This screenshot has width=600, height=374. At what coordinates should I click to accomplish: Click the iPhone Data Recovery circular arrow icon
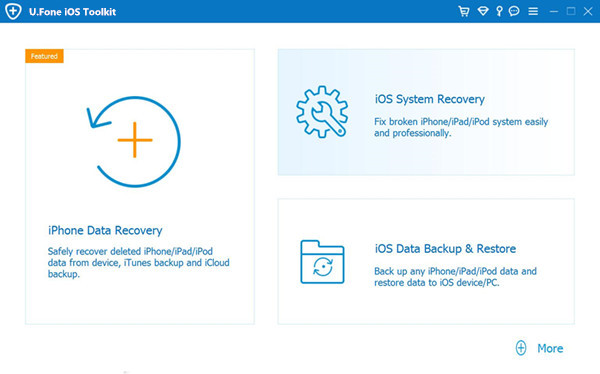pos(134,142)
